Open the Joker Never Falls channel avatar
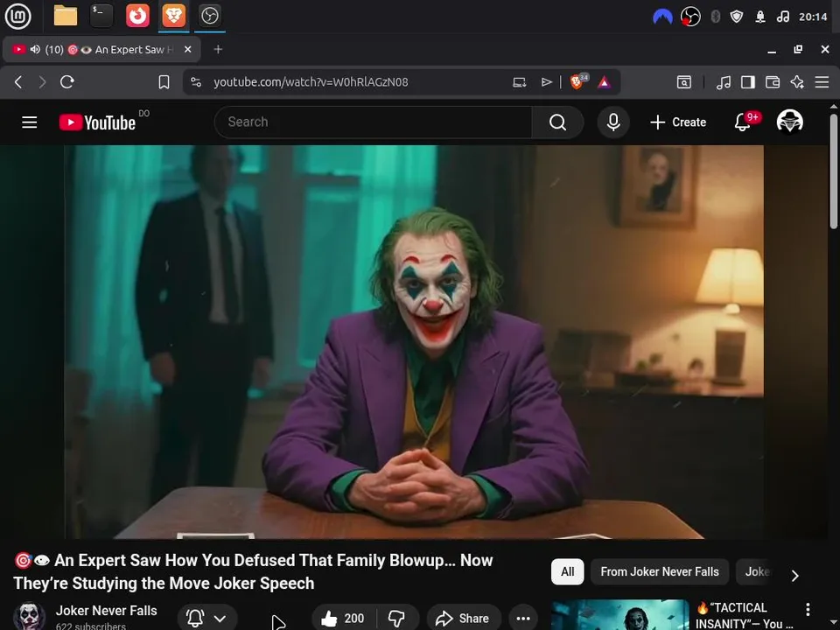Screen dimensions: 840x630 coord(30,616)
